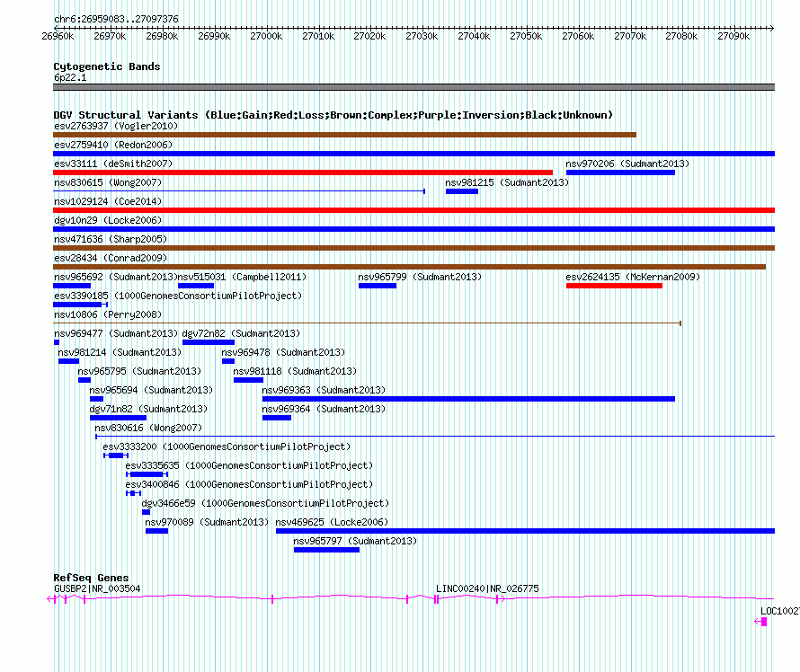Open the nsv981214 (Sudmant2013) label

[x=120, y=352]
